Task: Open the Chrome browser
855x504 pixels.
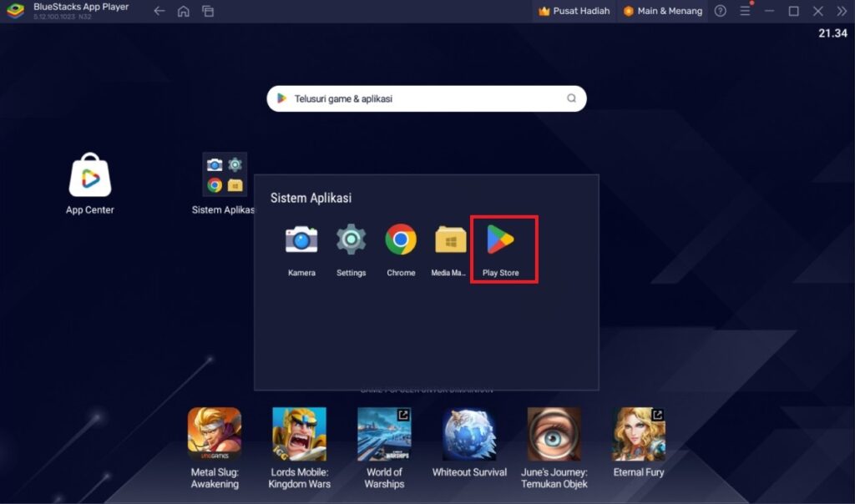Action: 401,242
